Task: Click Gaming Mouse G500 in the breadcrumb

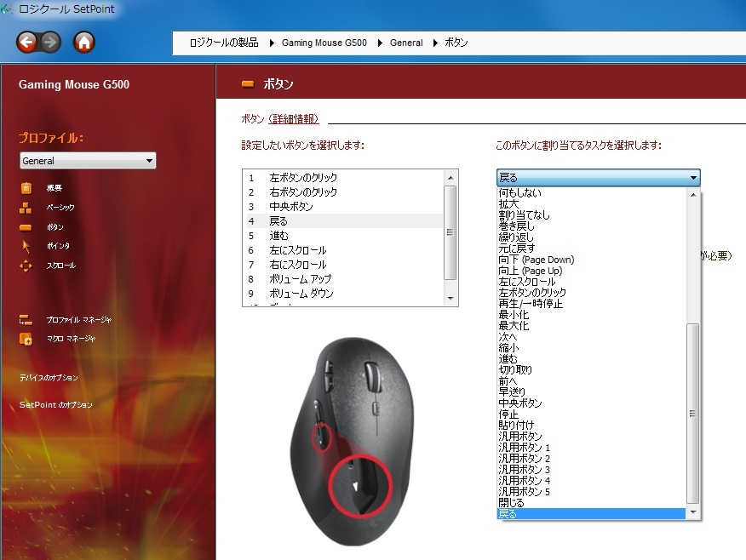Action: pyautogui.click(x=324, y=43)
